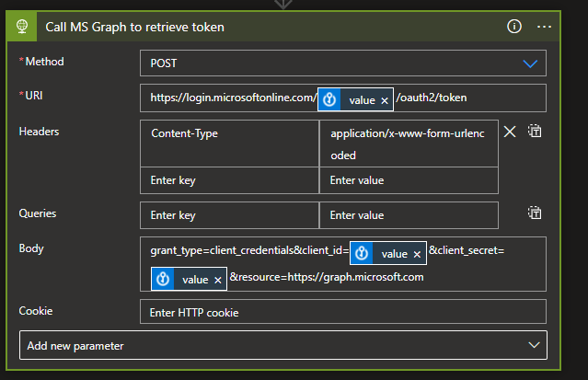Click the empty Enter key field under Headers
The image size is (588, 380).
tap(230, 180)
